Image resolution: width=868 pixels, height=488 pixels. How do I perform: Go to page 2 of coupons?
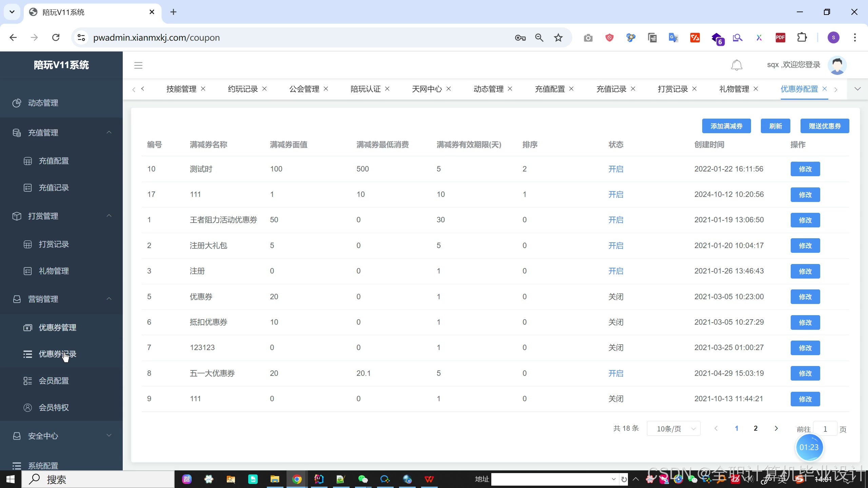click(755, 428)
